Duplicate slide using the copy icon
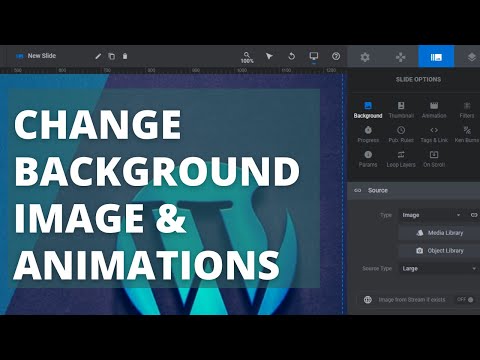This screenshot has height=360, width=480. click(111, 56)
